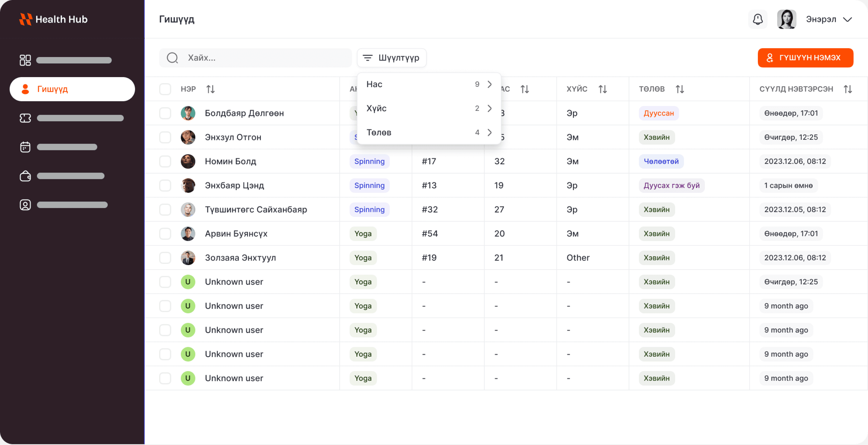The height and width of the screenshot is (445, 868).
Task: Click Болдбаяр Дөлгөөн's avatar
Action: click(188, 113)
